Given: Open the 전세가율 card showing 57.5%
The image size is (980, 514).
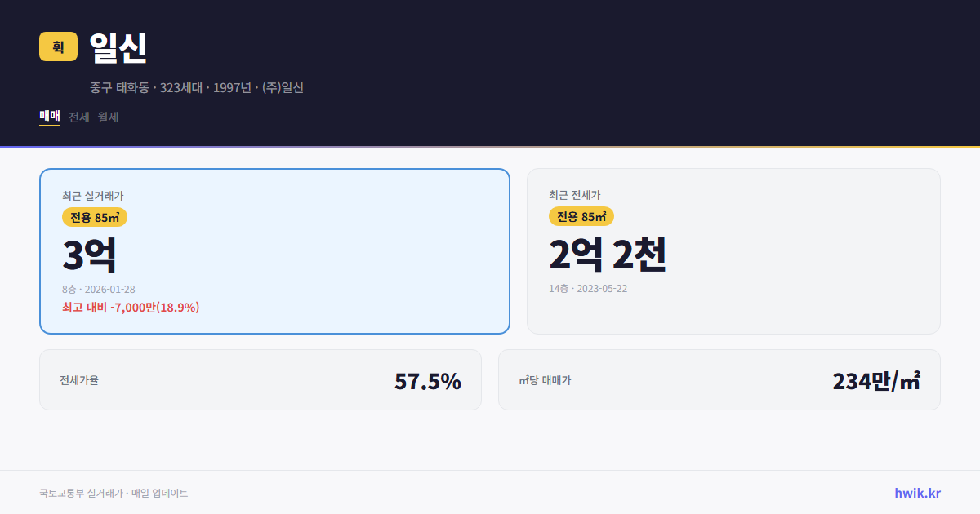Looking at the screenshot, I should [x=261, y=379].
